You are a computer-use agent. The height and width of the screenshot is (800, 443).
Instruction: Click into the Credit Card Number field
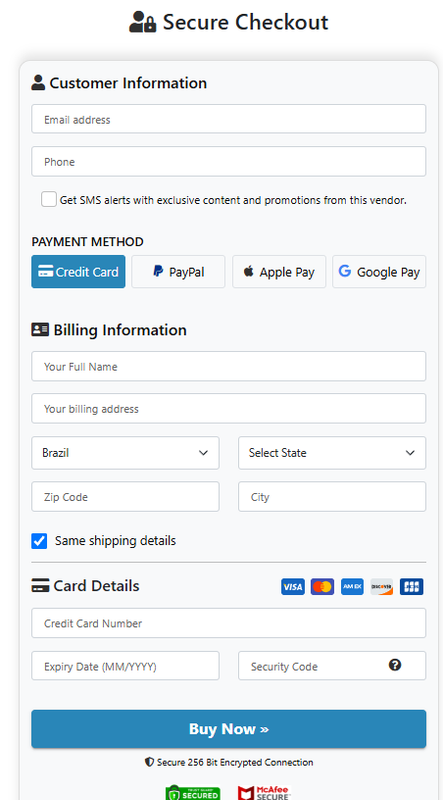(x=229, y=623)
